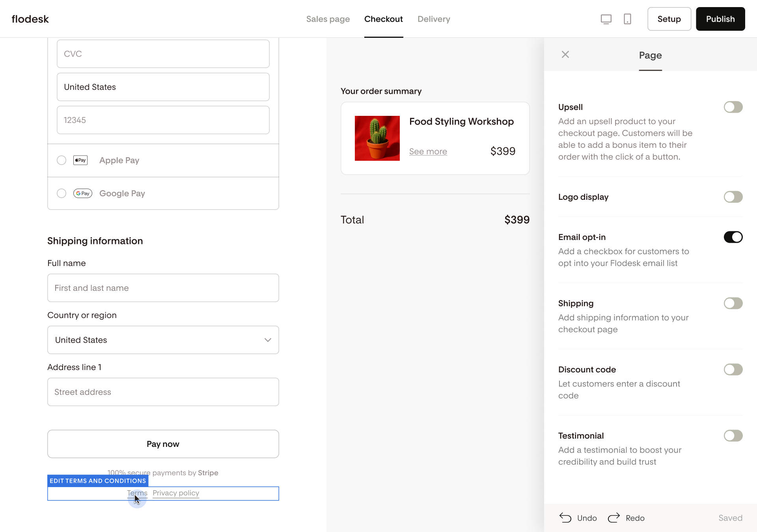Click the Redo arrow icon
This screenshot has height=532, width=757.
(x=614, y=518)
